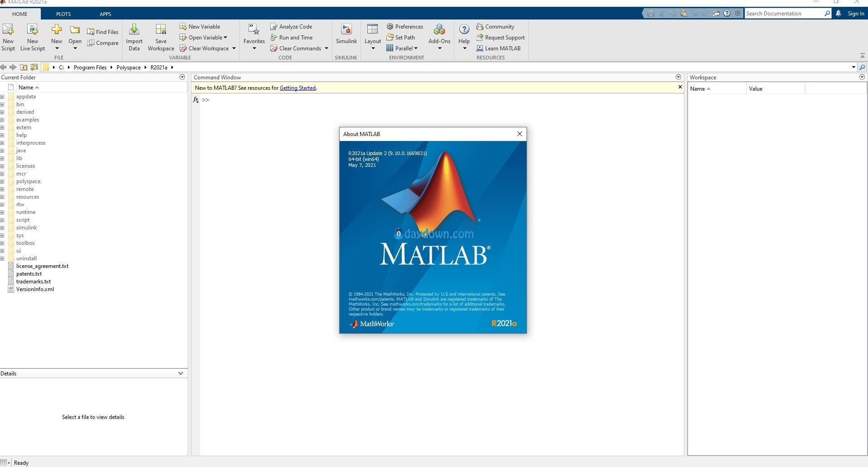Go back to previous folder

pos(4,67)
